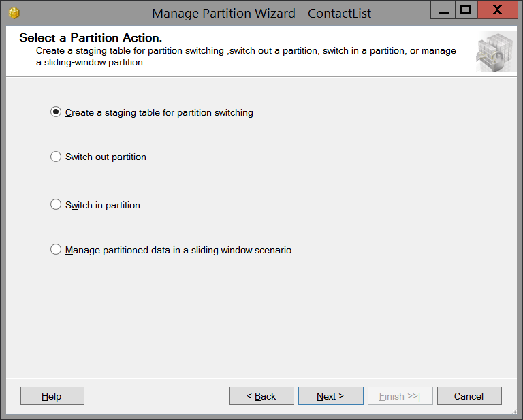The height and width of the screenshot is (420, 523).
Task: Open Help for the partition wizard
Action: pos(52,396)
